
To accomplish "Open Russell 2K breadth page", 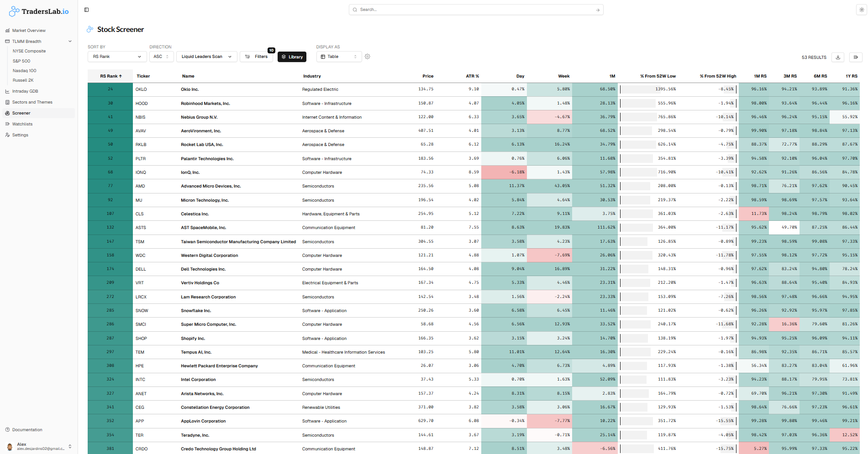I will coord(23,80).
